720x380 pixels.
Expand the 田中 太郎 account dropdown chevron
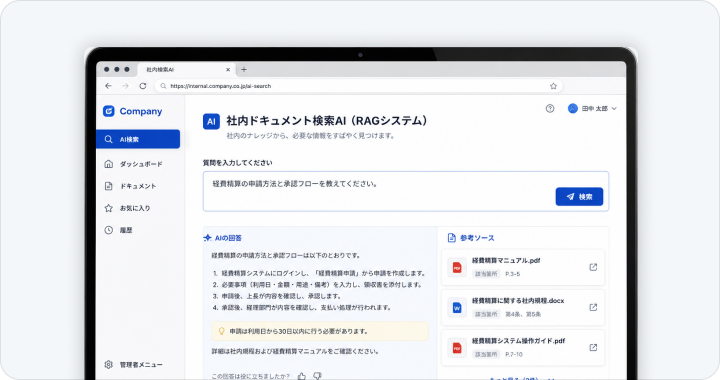coord(614,109)
